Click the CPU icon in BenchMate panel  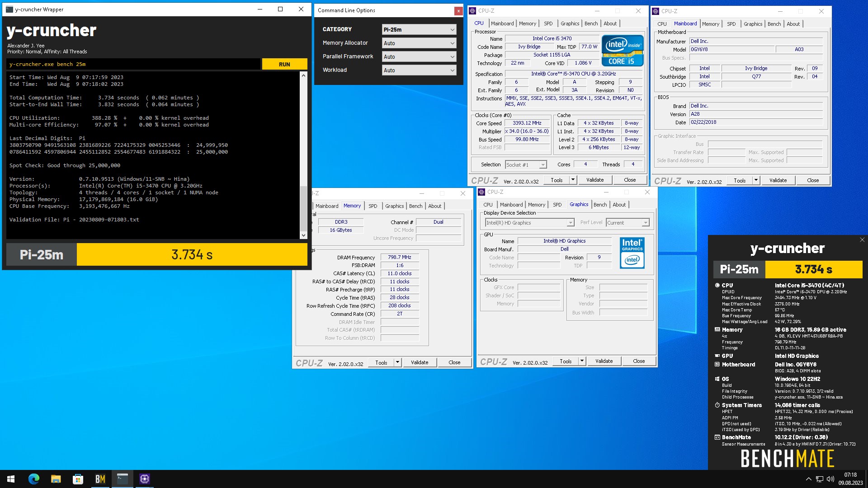tap(717, 285)
